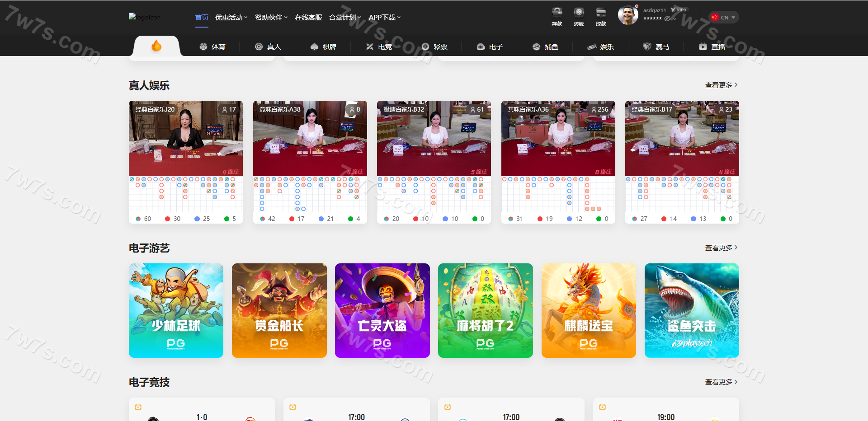868x421 pixels.
Task: Open the 棋牌 card games category
Action: [324, 47]
